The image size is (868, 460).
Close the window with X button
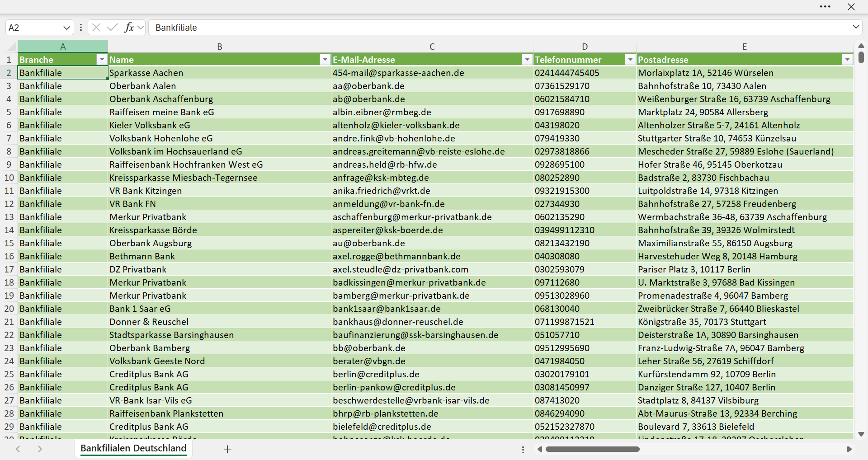[851, 7]
